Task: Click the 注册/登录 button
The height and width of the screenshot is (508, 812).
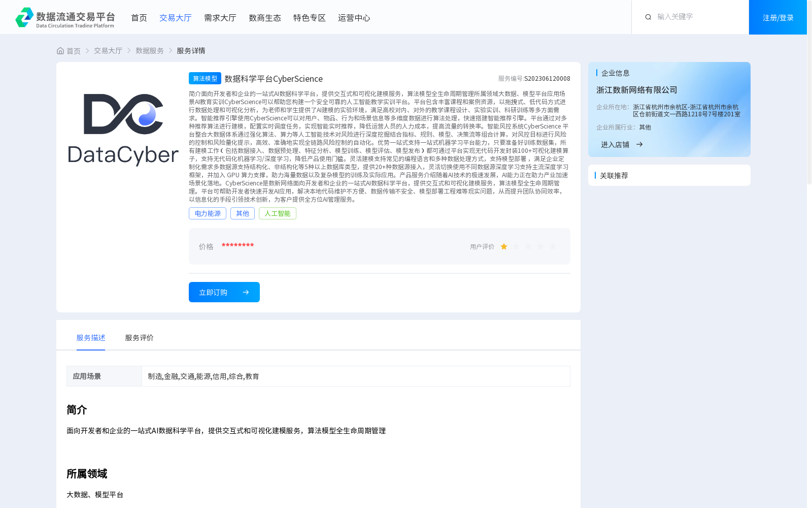Action: (x=778, y=17)
